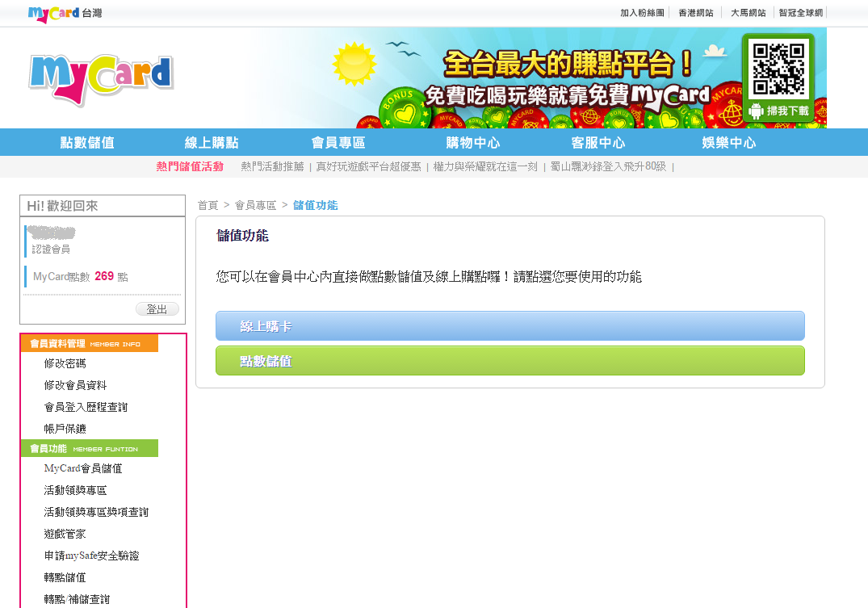Image resolution: width=868 pixels, height=608 pixels.
Task: Open 加入粉絲團 link
Action: (642, 13)
